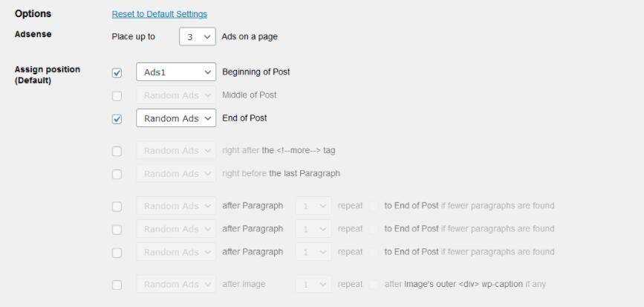
Task: Open the after Image number dropdown
Action: click(313, 284)
